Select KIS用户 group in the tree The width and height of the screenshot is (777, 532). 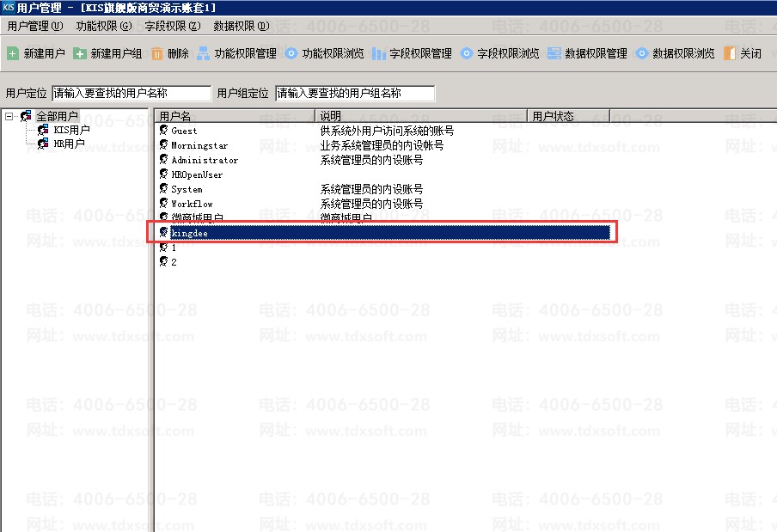click(70, 130)
